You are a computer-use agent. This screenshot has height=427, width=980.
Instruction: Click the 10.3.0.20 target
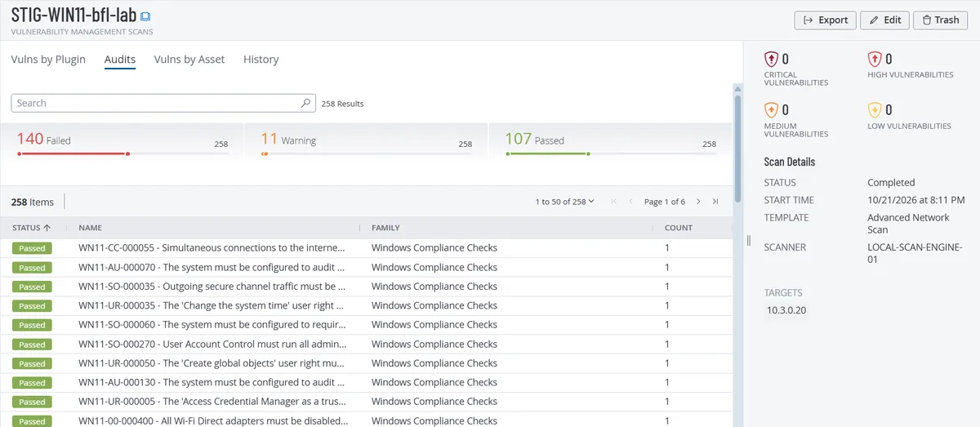pos(786,310)
